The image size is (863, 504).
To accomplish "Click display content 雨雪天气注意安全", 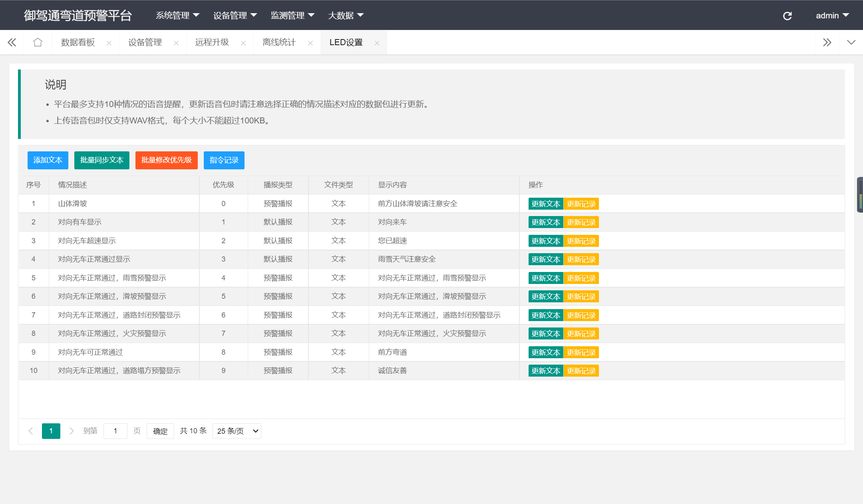I will click(x=407, y=259).
